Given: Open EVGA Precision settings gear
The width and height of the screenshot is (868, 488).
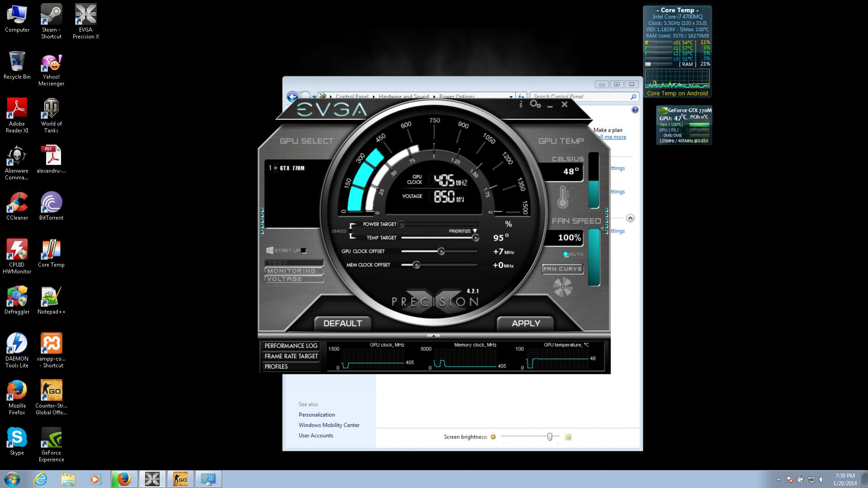Looking at the screenshot, I should [x=535, y=104].
